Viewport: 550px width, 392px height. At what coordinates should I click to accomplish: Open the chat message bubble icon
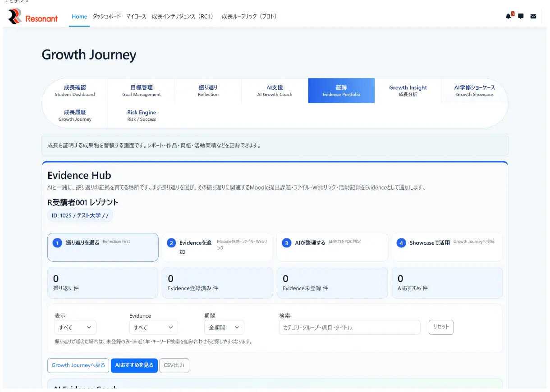pyautogui.click(x=521, y=17)
